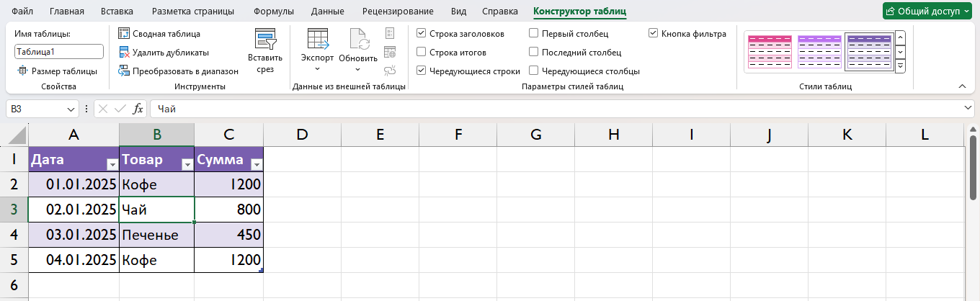Screen dimensions: 980x301
Task: Apply the dark purple table style
Action: [869, 52]
